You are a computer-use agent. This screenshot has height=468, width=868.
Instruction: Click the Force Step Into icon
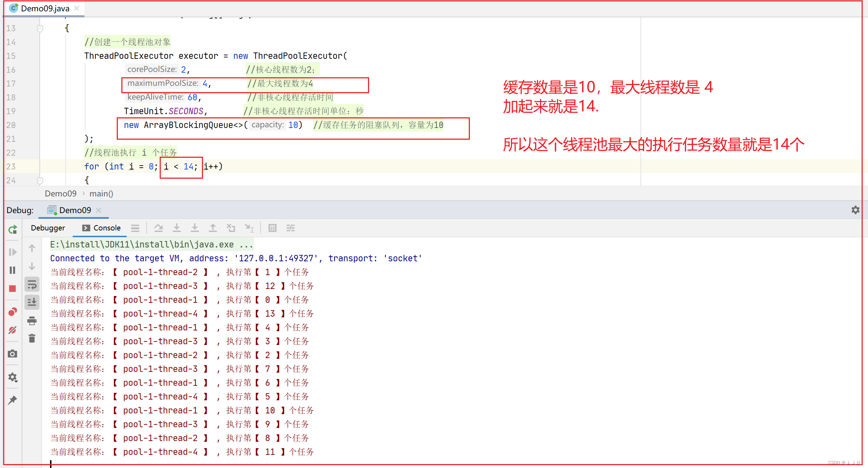pos(195,228)
